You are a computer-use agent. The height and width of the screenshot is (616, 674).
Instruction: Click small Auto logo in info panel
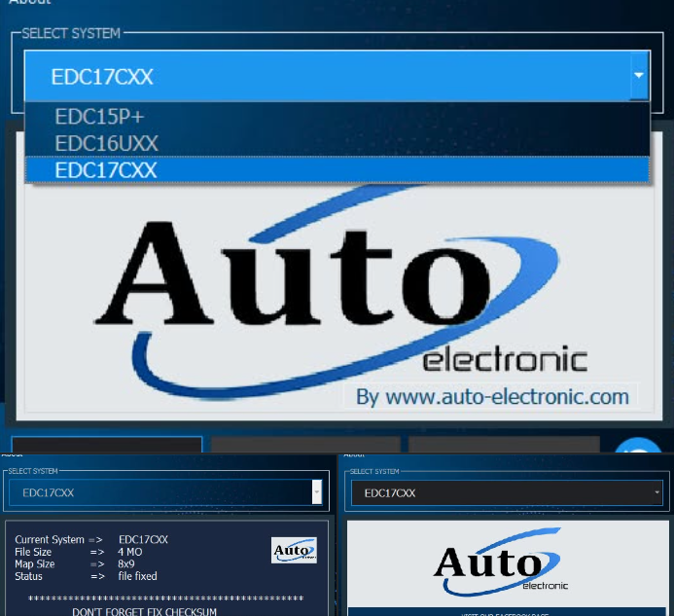pyautogui.click(x=294, y=550)
